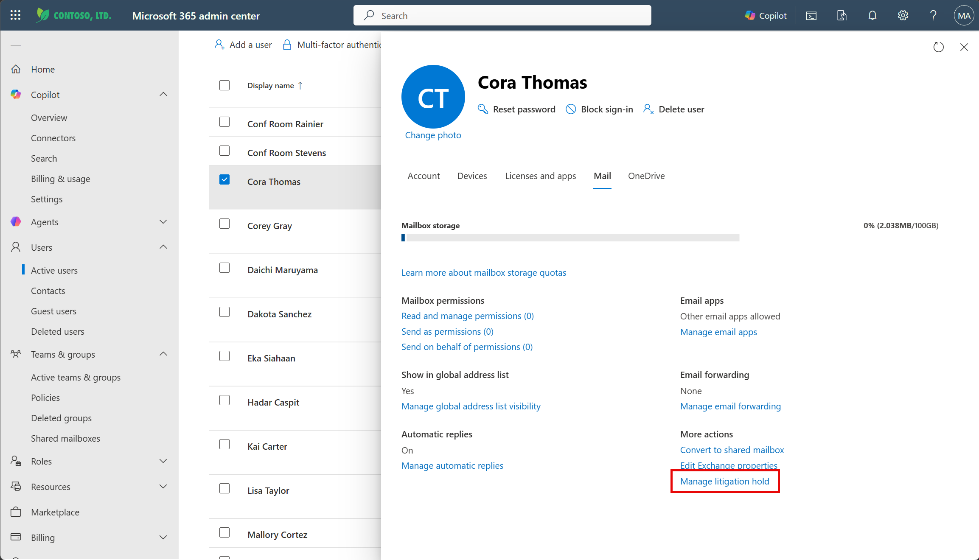The height and width of the screenshot is (560, 979).
Task: Uncheck the Cora Thomas checkbox
Action: click(x=224, y=179)
